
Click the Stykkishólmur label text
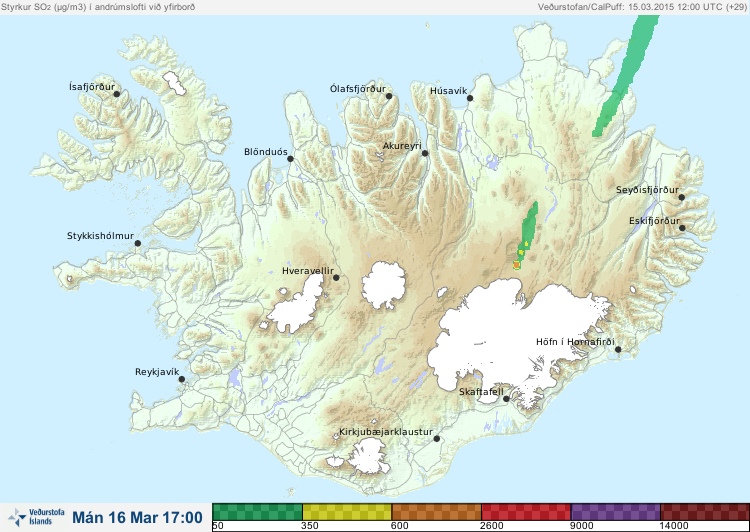(100, 236)
